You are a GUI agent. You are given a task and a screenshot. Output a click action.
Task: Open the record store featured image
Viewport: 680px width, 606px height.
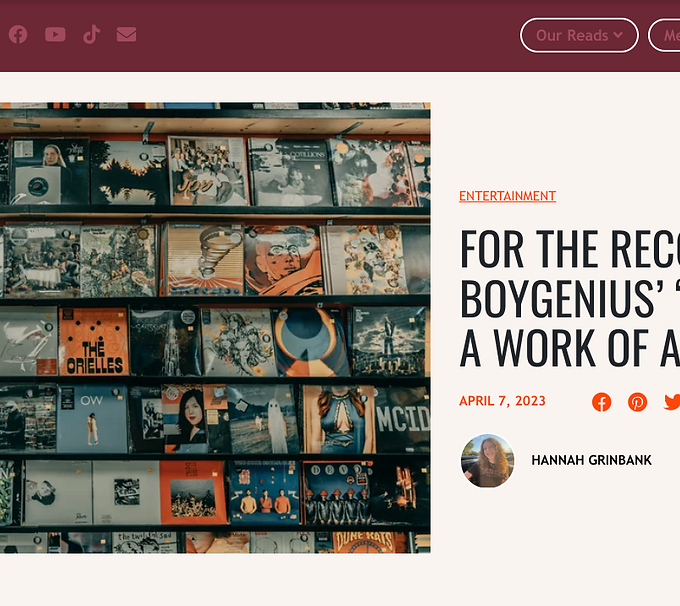coord(215,328)
